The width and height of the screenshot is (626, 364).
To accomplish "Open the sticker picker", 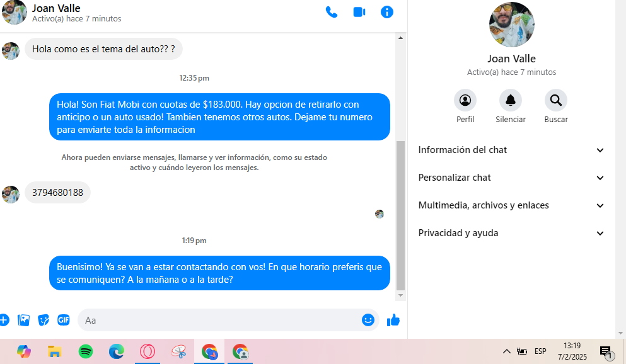I will [43, 320].
